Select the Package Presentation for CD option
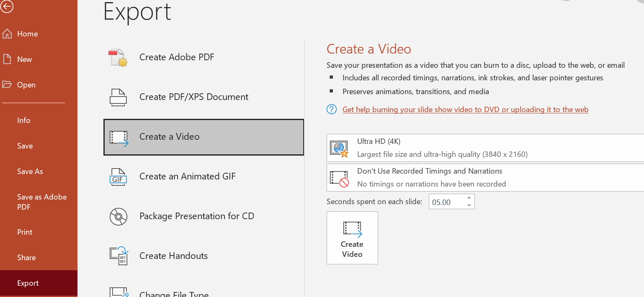 pyautogui.click(x=204, y=216)
